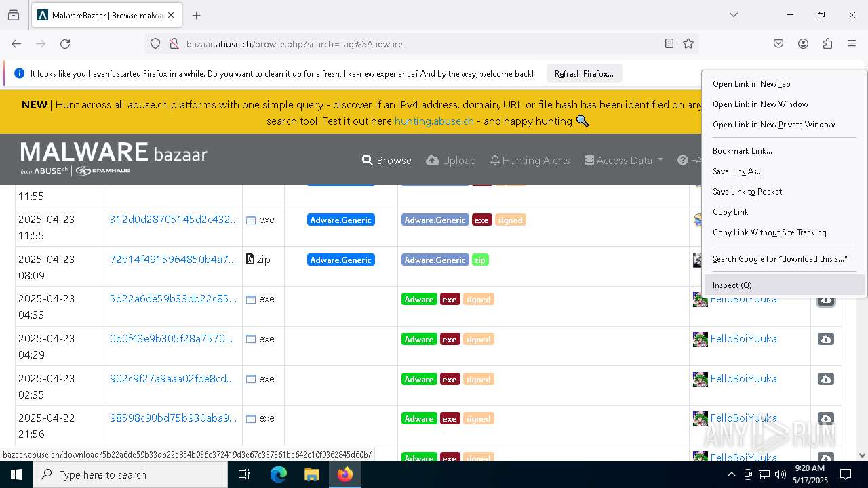Click the List all tabs chevron
This screenshot has width=868, height=488.
(x=734, y=15)
